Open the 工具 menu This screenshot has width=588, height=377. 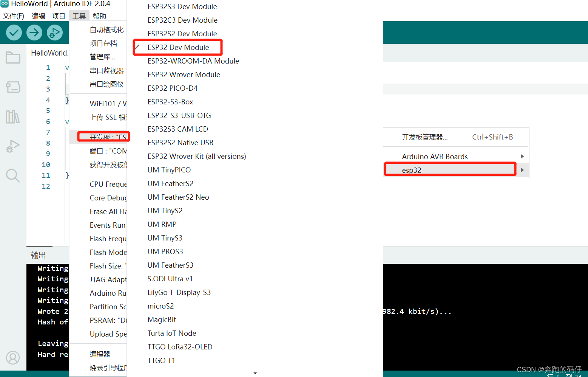79,16
